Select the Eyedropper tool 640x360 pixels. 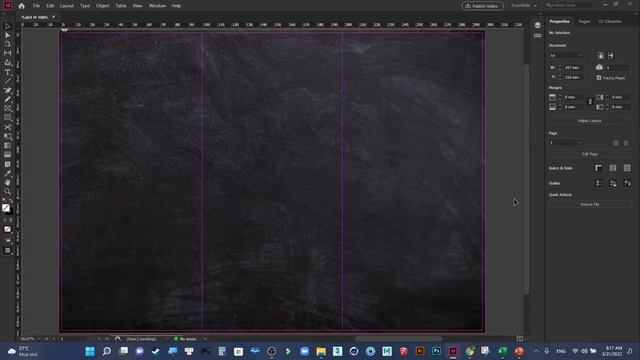(x=7, y=173)
